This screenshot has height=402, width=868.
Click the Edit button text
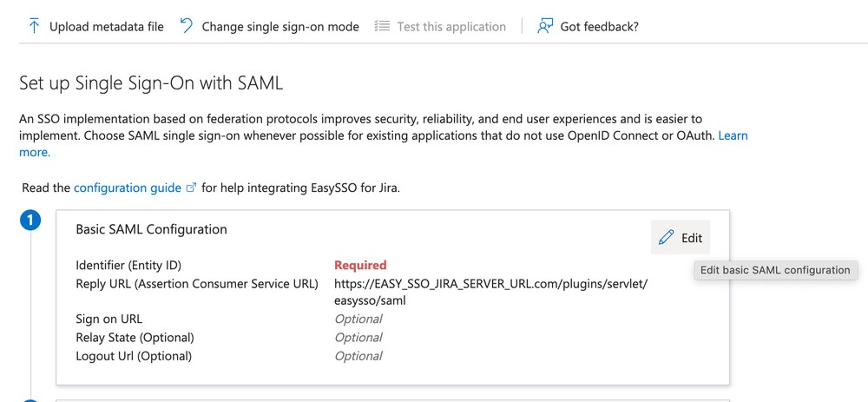coord(692,238)
